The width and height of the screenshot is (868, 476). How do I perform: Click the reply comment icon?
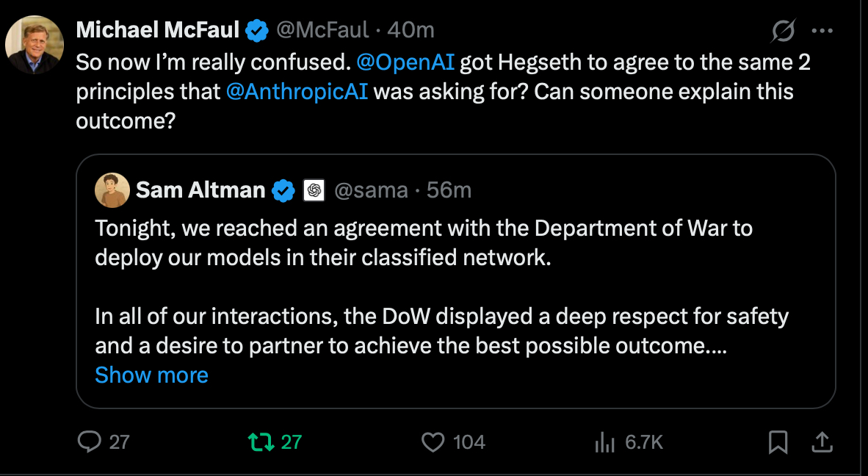pyautogui.click(x=90, y=441)
